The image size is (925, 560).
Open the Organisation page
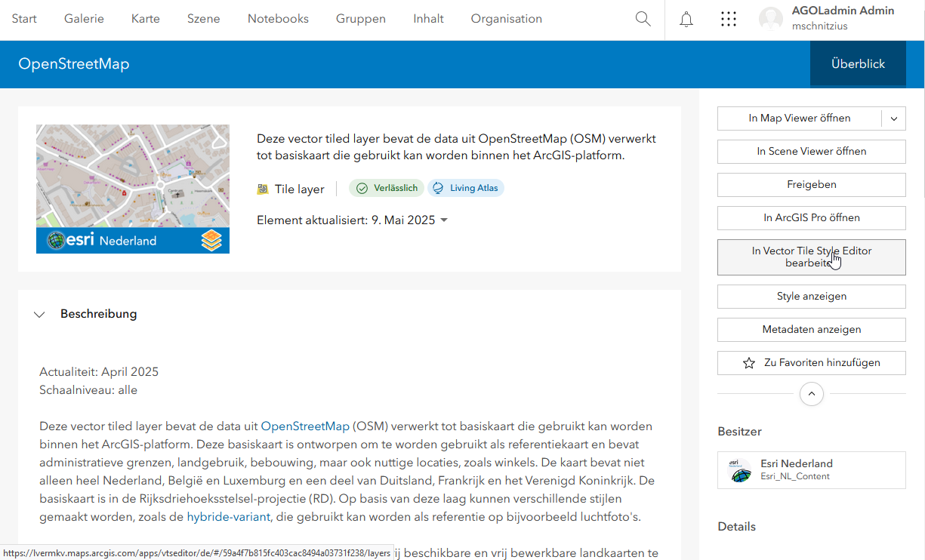(x=507, y=19)
